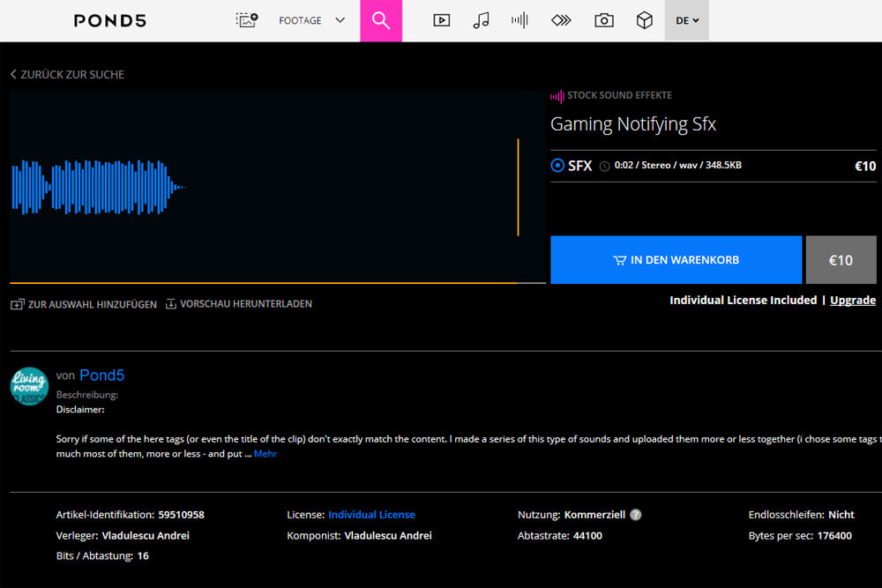
Task: Open the 3D models cube icon
Action: 645,20
